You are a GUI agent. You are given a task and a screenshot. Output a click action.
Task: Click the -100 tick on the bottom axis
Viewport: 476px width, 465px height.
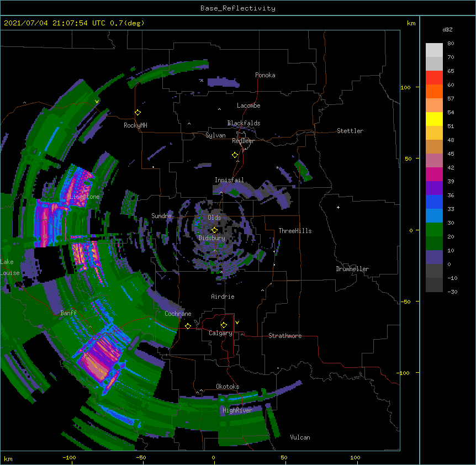click(x=69, y=458)
